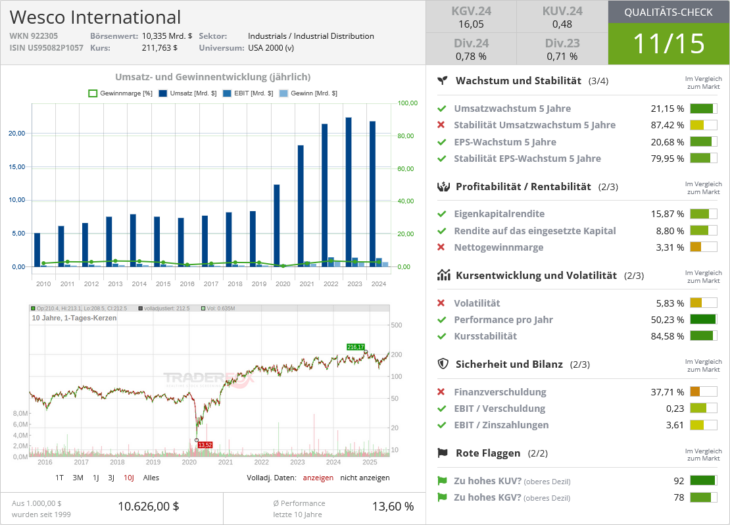This screenshot has width=730, height=525.
Task: Click the WKN 922305 text
Action: (34, 36)
